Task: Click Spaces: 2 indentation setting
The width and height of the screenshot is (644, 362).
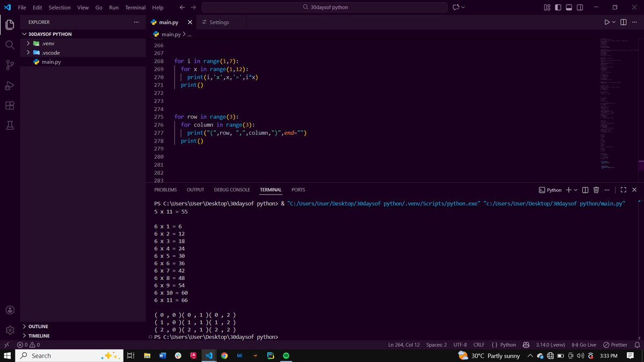Action: click(x=436, y=345)
